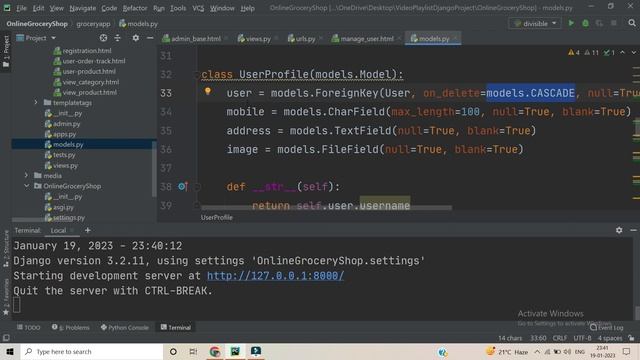Image resolution: width=640 pixels, height=360 pixels.
Task: Change the UTF-8 file encoding in status bar
Action: click(582, 338)
